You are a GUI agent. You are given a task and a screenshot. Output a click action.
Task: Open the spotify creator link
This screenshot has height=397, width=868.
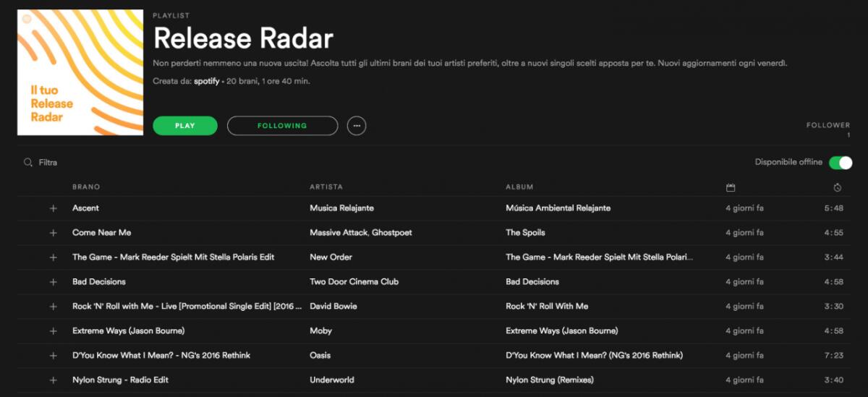(x=206, y=82)
